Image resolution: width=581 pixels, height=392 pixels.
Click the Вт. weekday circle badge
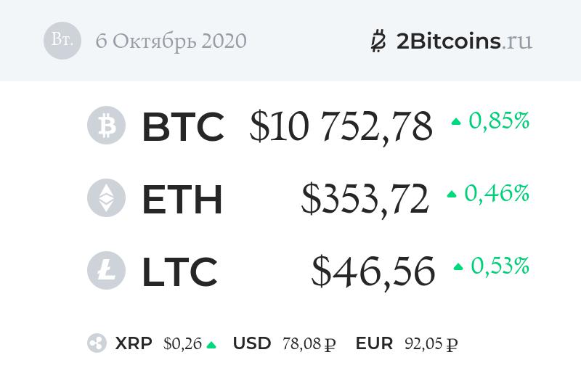pyautogui.click(x=62, y=41)
